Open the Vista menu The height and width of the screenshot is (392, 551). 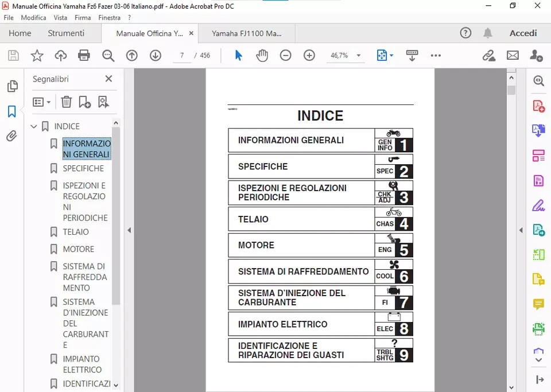pos(60,18)
